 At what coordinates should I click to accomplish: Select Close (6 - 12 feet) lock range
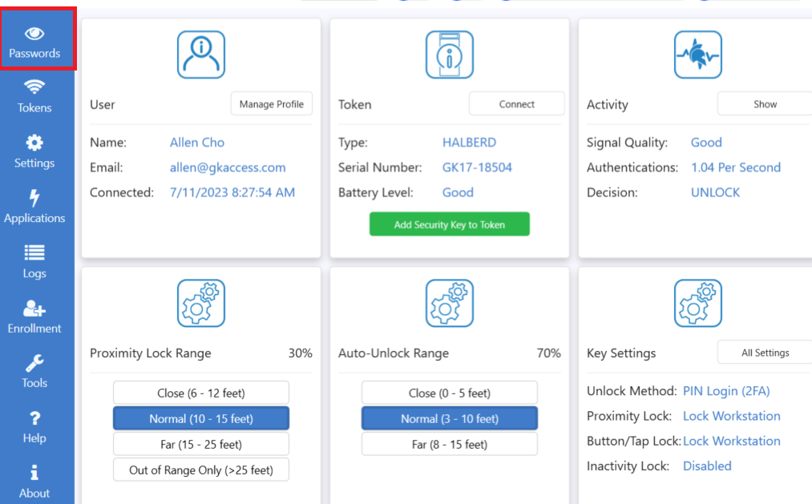coord(200,393)
